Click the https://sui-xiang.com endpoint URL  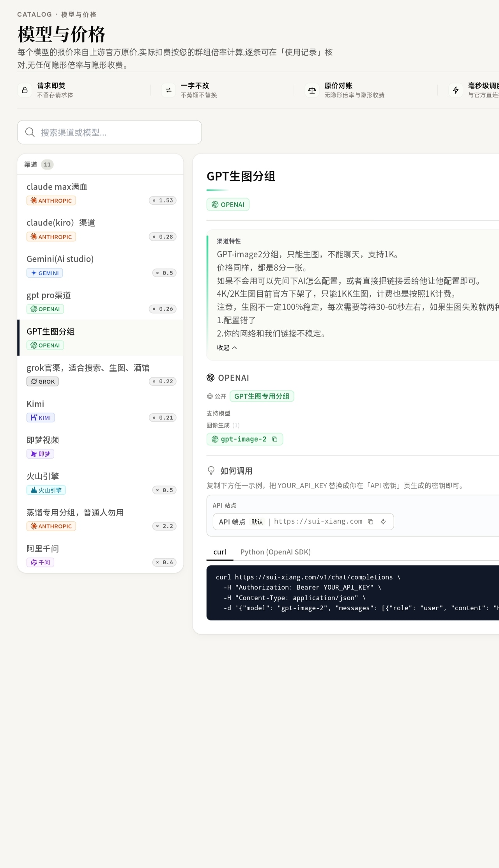[x=318, y=521]
